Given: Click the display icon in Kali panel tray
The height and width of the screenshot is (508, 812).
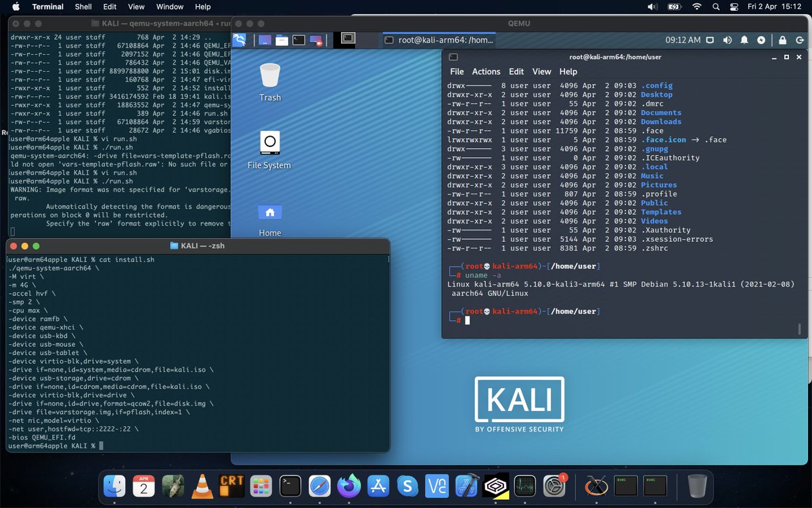Looking at the screenshot, I should click(x=711, y=40).
